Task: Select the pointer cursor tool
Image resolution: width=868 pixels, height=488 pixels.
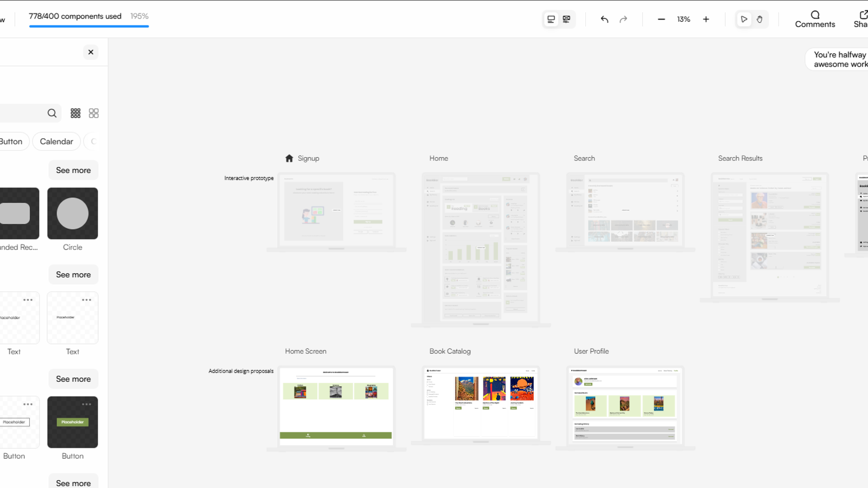Action: click(744, 19)
